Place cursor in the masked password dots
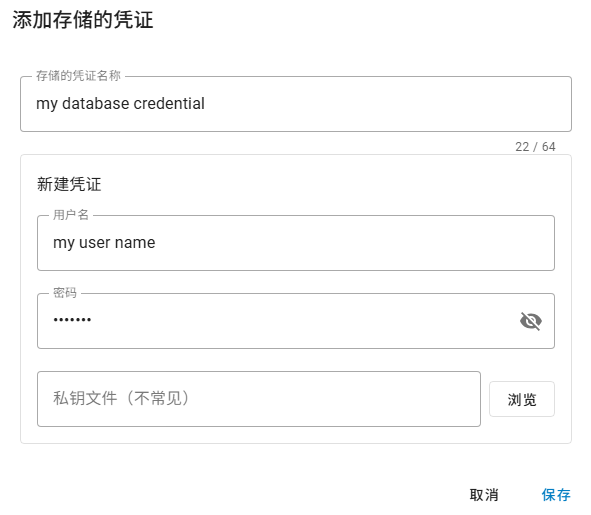 (72, 320)
